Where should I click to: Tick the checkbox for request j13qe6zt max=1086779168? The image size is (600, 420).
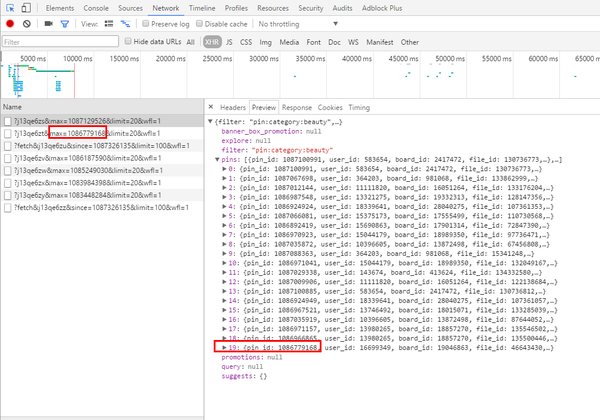click(8, 133)
